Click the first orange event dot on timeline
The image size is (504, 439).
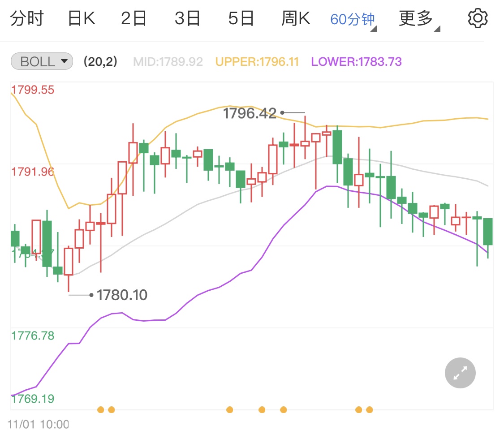[101, 410]
